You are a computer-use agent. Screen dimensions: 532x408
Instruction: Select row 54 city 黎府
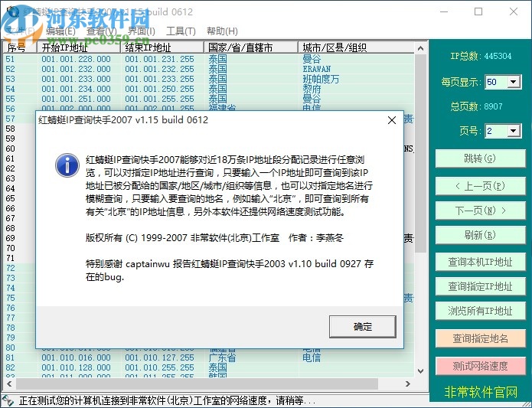(312, 89)
